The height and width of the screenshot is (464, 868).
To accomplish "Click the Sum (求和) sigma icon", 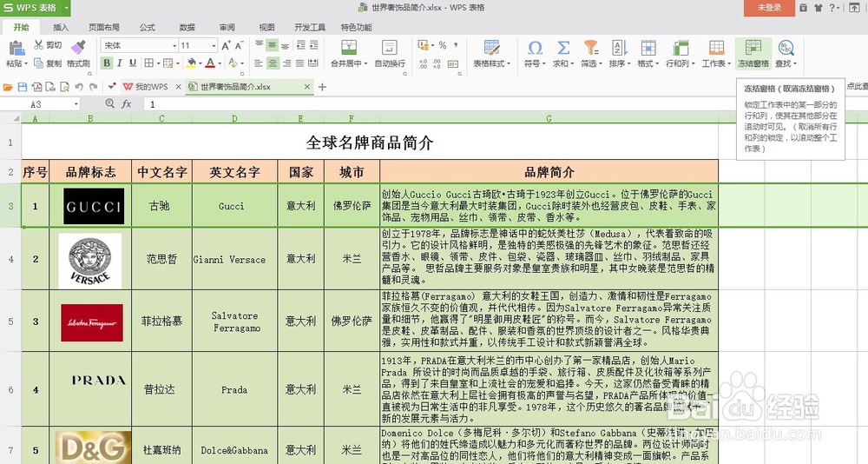I will pos(563,48).
